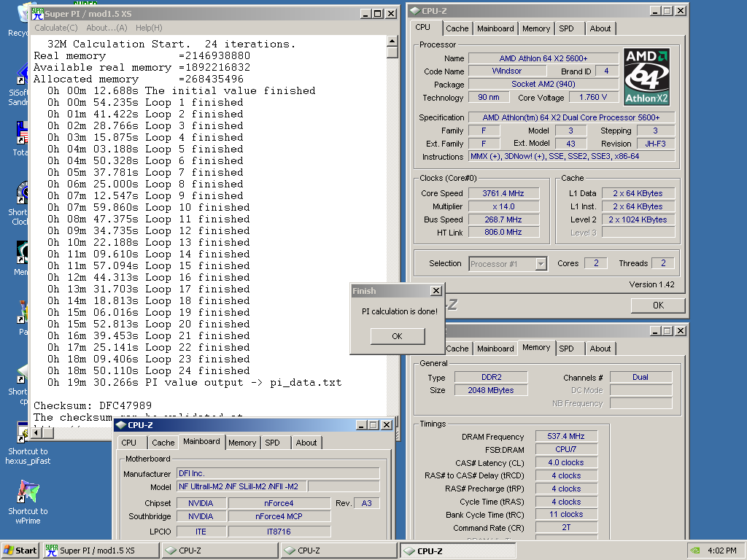Viewport: 747px width, 560px height.
Task: Open the Shortcut to hexus_pifast icon
Action: pos(24,432)
